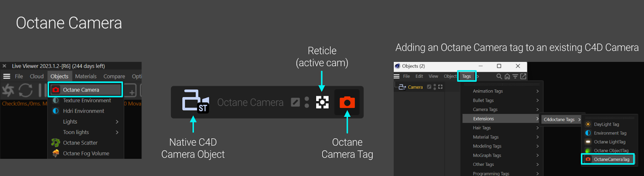The image size is (644, 176).
Task: Toggle the Octane Camera layer pencil box
Action: [295, 102]
